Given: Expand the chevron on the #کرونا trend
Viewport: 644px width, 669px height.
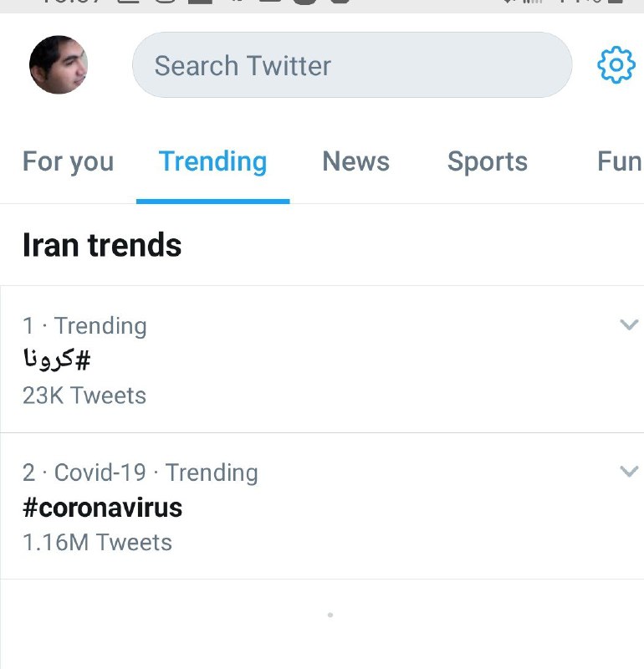Looking at the screenshot, I should 628,324.
